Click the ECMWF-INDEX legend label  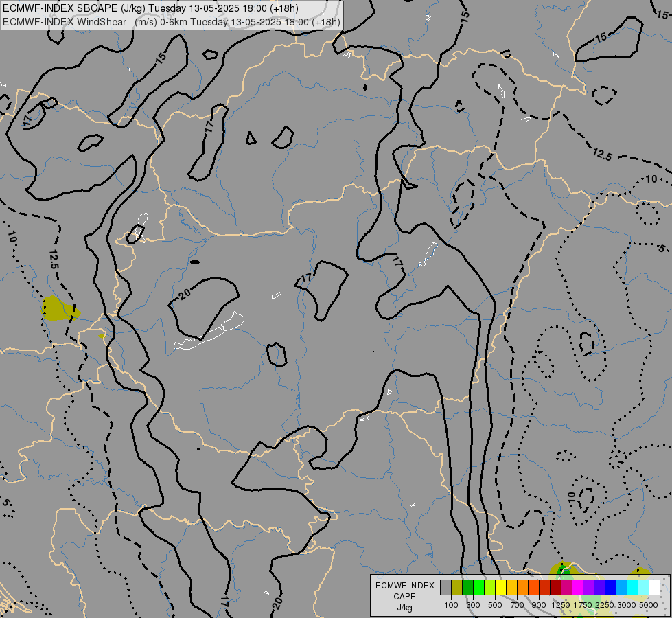[404, 586]
